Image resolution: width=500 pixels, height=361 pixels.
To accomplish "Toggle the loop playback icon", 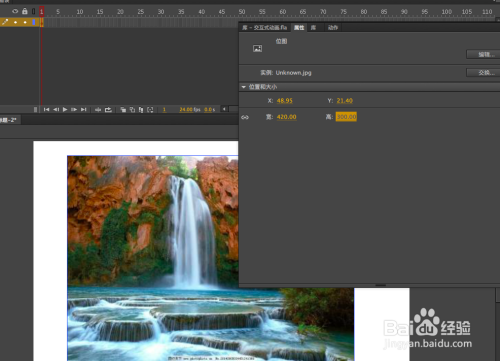I will 108,110.
